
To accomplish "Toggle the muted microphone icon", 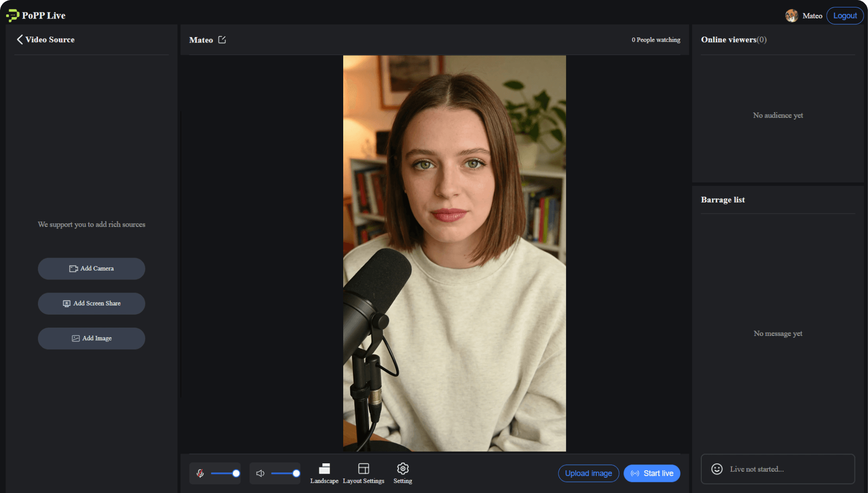I will point(200,473).
